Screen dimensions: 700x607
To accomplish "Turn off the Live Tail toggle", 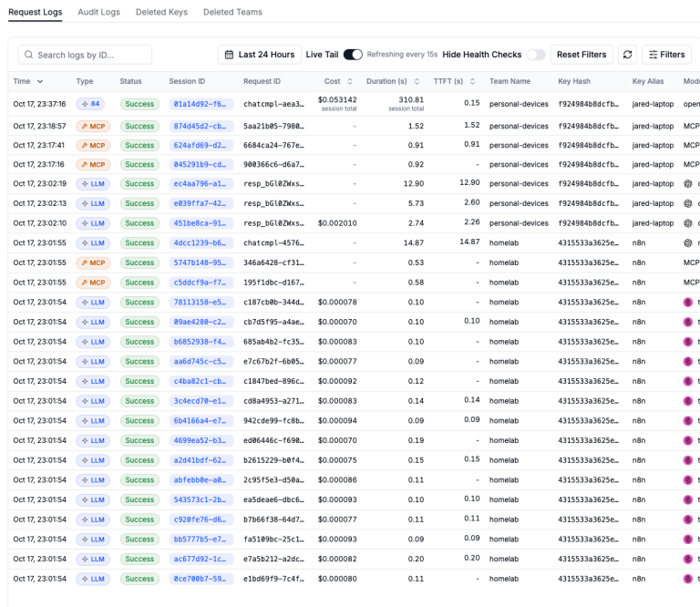I will pos(353,55).
